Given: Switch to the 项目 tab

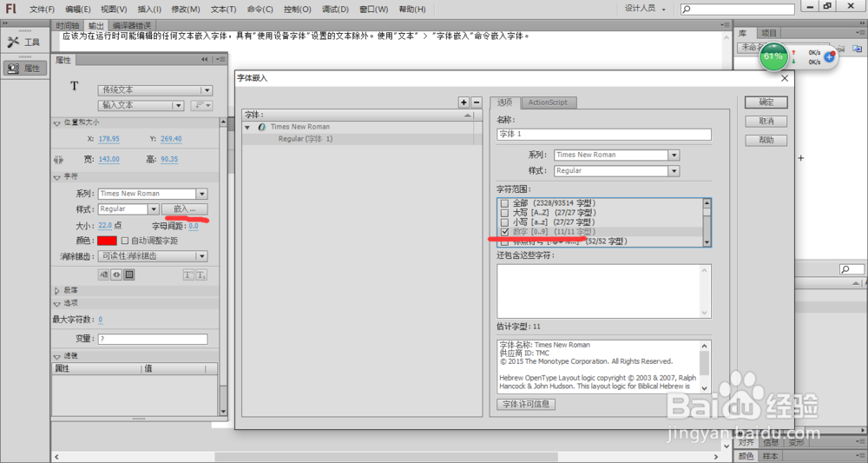Looking at the screenshot, I should click(768, 33).
